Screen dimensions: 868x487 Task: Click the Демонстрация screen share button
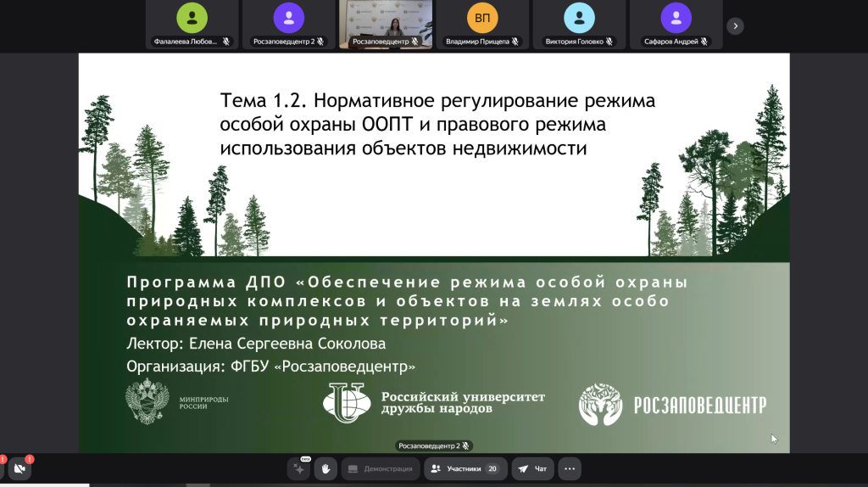click(x=381, y=468)
